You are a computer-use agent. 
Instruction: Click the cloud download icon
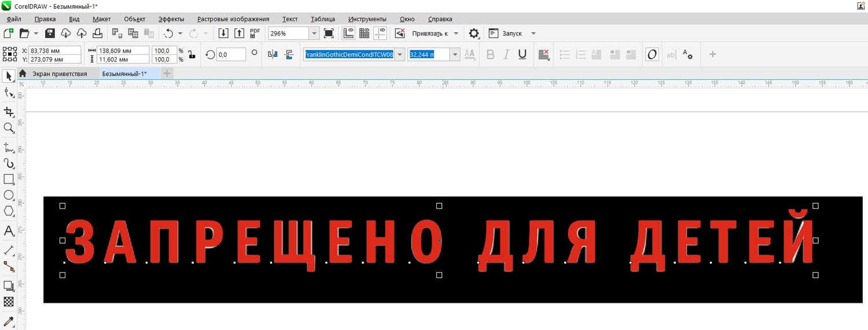66,34
